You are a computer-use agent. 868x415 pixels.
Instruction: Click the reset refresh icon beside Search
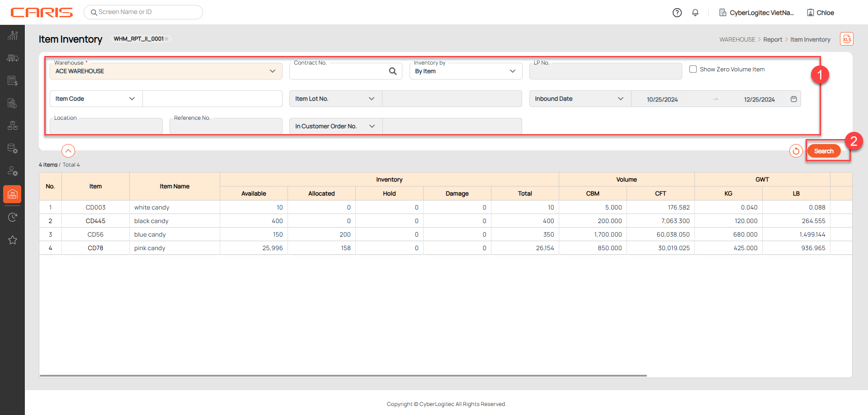(x=796, y=151)
